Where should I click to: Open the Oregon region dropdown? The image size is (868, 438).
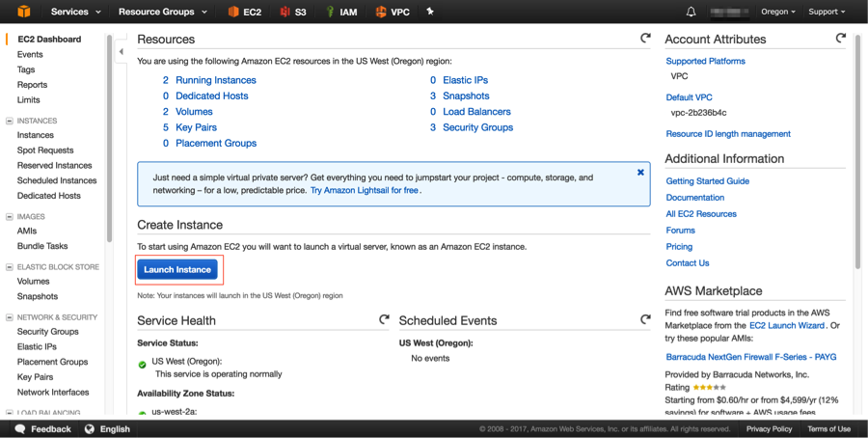click(777, 12)
